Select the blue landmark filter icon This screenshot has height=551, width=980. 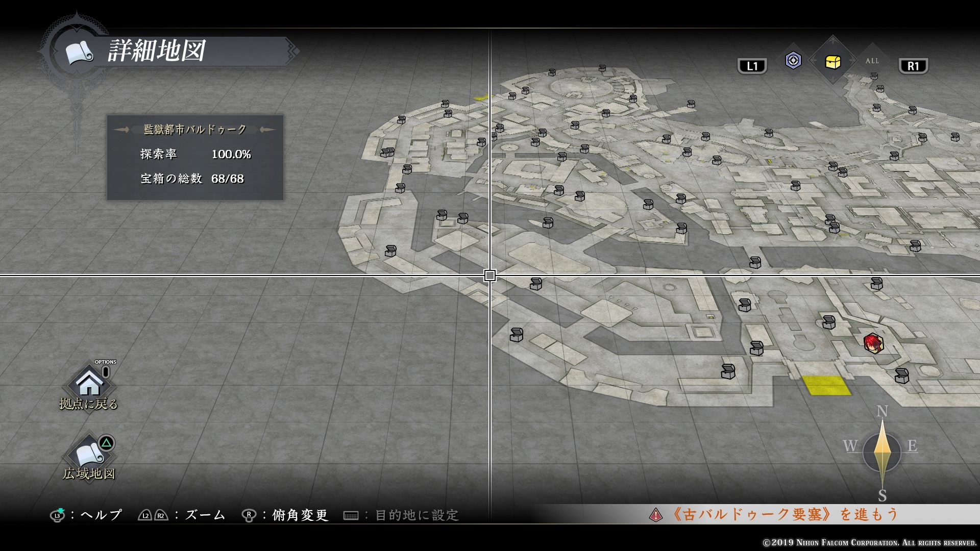793,61
